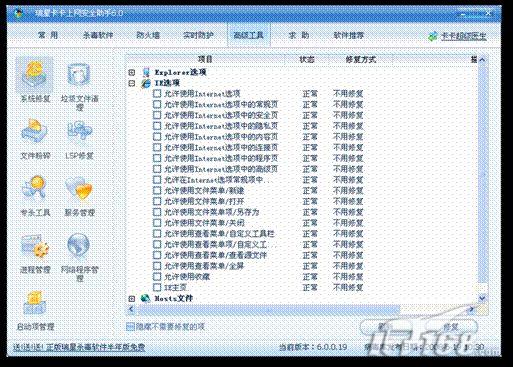Click the horizontal scrollbar right arrow

coord(471,310)
